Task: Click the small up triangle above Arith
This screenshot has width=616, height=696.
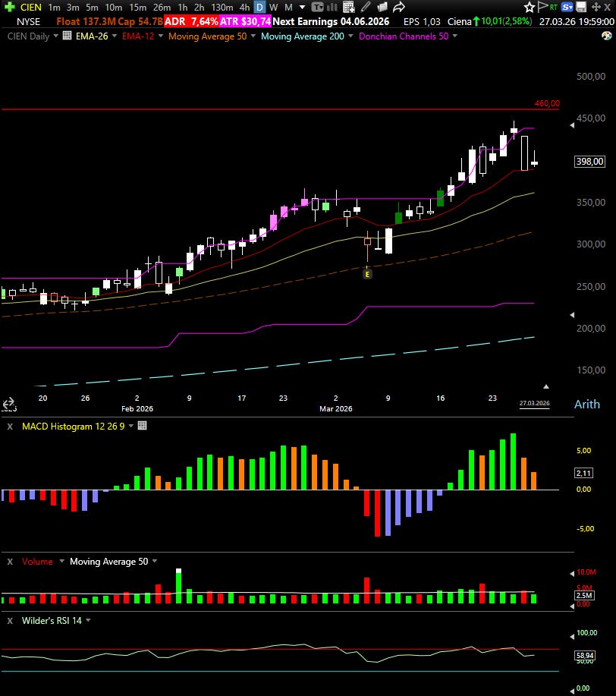Action: coord(546,386)
